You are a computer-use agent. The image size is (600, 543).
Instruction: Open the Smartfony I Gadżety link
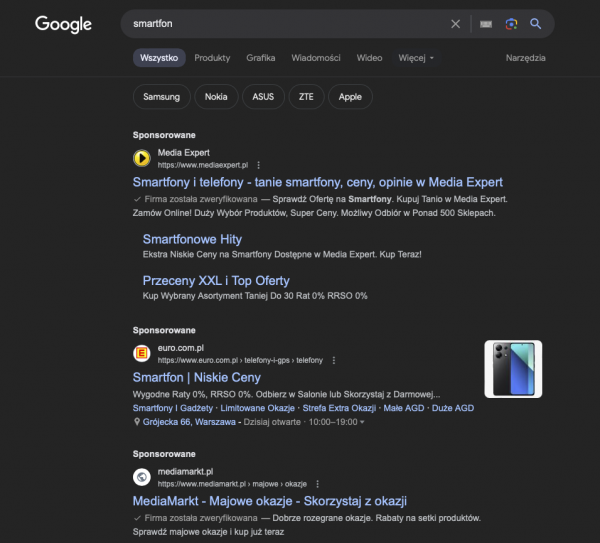click(x=173, y=408)
